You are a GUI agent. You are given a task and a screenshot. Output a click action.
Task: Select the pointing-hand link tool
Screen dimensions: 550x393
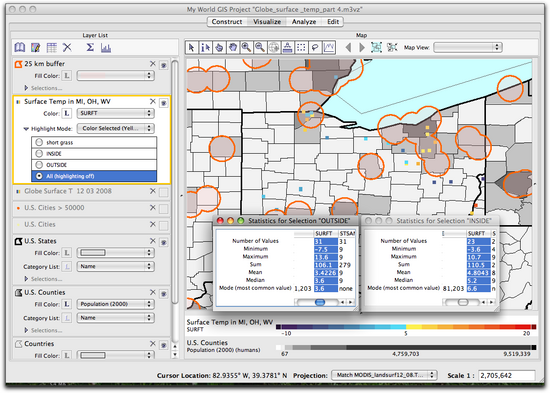click(x=219, y=47)
